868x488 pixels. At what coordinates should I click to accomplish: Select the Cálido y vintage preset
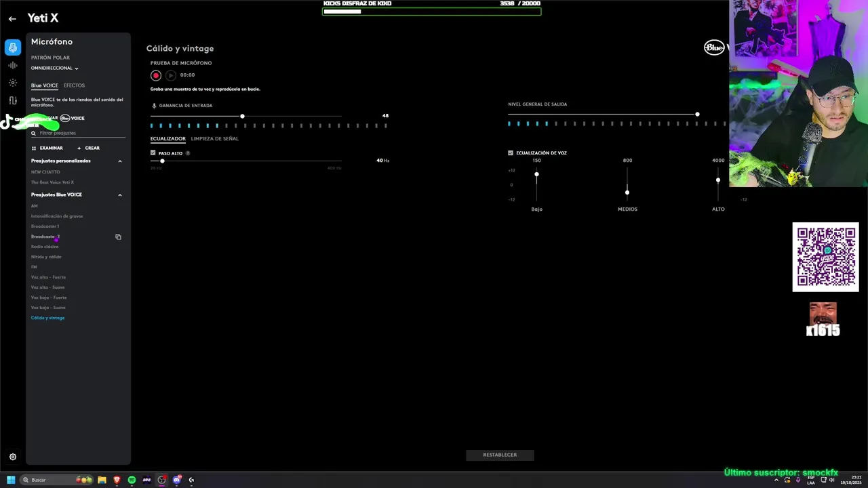[47, 318]
